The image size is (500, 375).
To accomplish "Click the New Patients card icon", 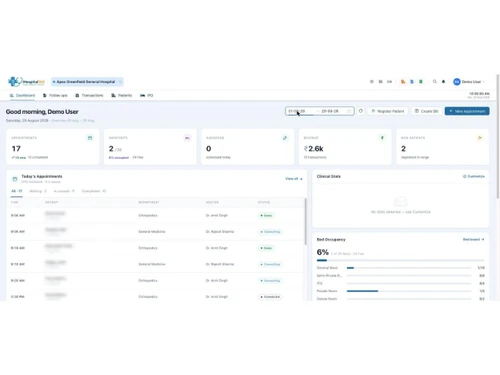I will point(480,138).
